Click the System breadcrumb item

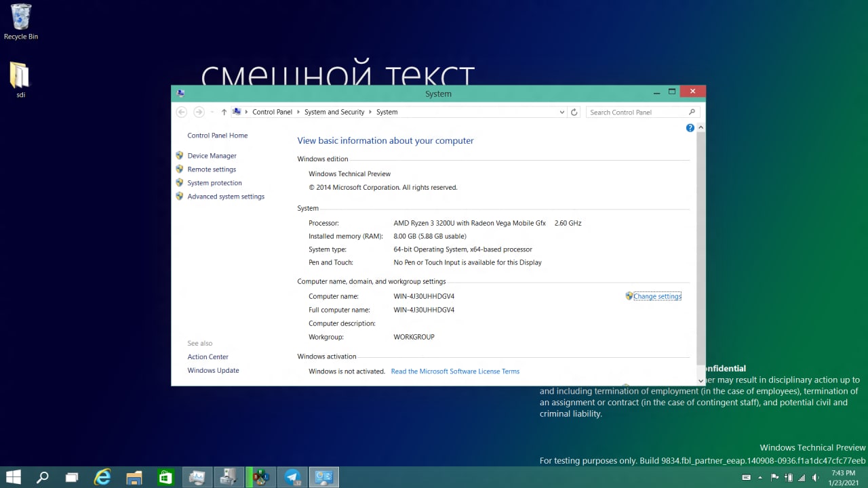[387, 112]
